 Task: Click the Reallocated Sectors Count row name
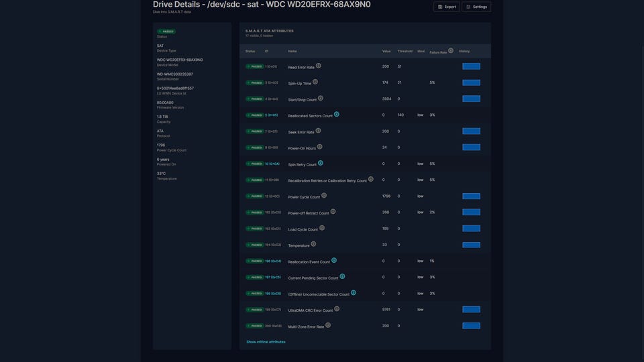pyautogui.click(x=310, y=116)
